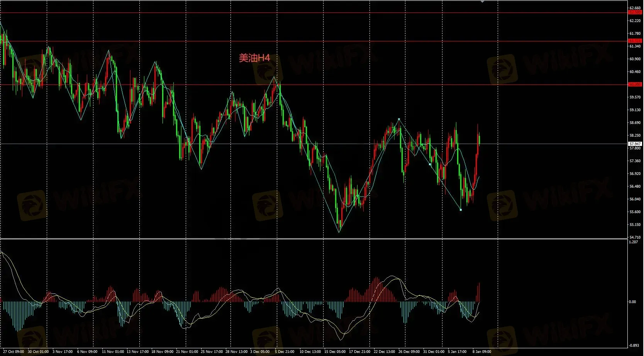The height and width of the screenshot is (356, 644).
Task: Click the 5 Jan 17:00 time label
Action: (x=457, y=352)
